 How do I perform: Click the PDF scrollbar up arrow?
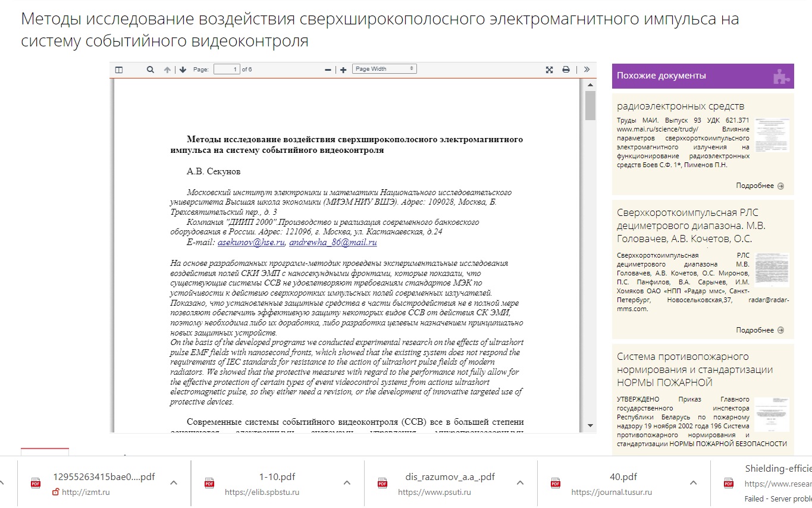590,85
